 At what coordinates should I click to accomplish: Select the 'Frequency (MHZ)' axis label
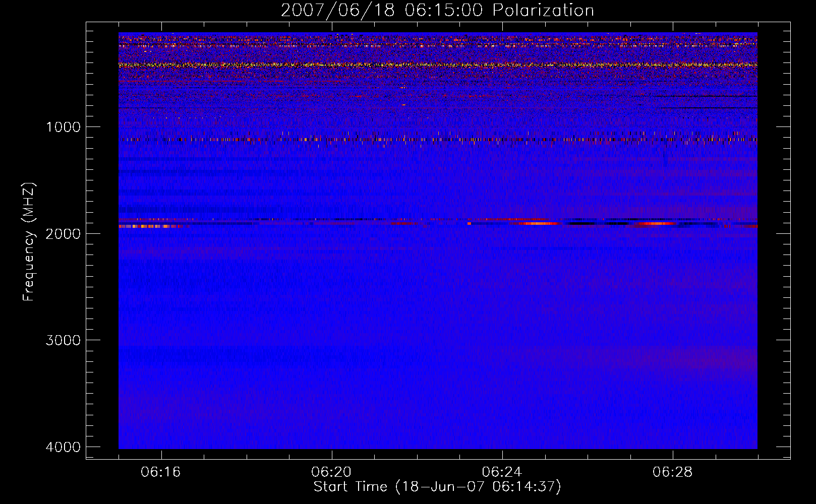coord(29,241)
